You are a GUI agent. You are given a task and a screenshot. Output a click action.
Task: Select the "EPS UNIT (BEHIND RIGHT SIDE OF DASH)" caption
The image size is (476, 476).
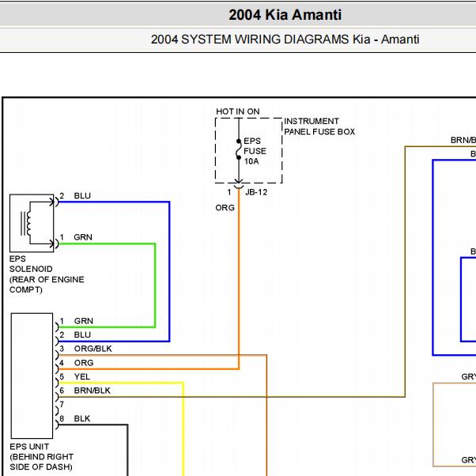41,456
